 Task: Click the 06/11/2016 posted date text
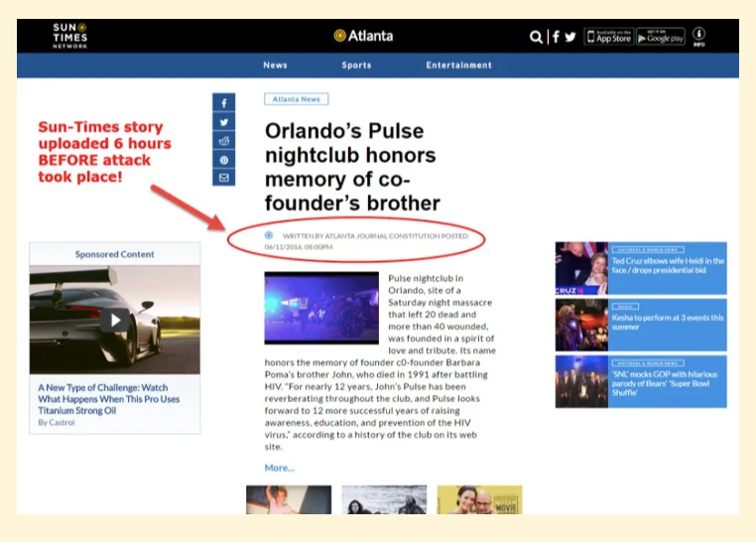(x=299, y=247)
